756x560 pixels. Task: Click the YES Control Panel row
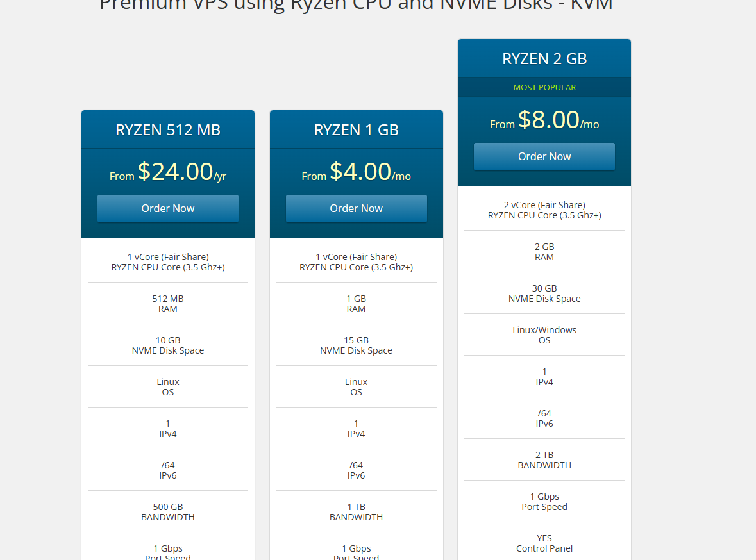point(544,543)
